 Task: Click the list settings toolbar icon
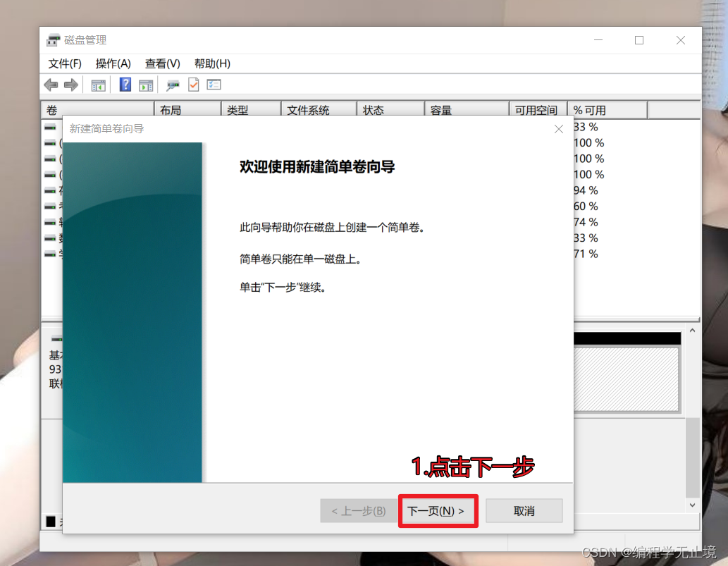tap(214, 85)
